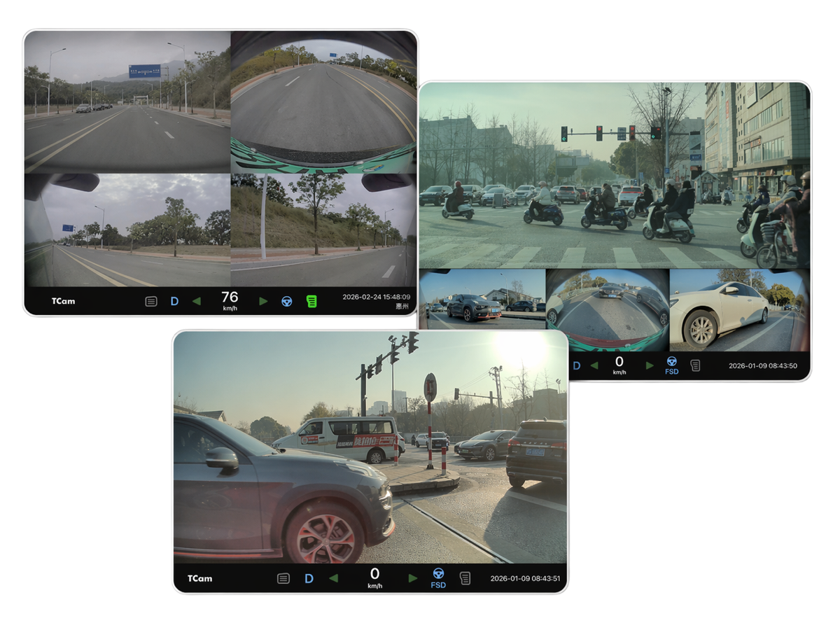The image size is (840, 630).
Task: Click the TCam label in the 08:43:51 bar
Action: (x=199, y=578)
